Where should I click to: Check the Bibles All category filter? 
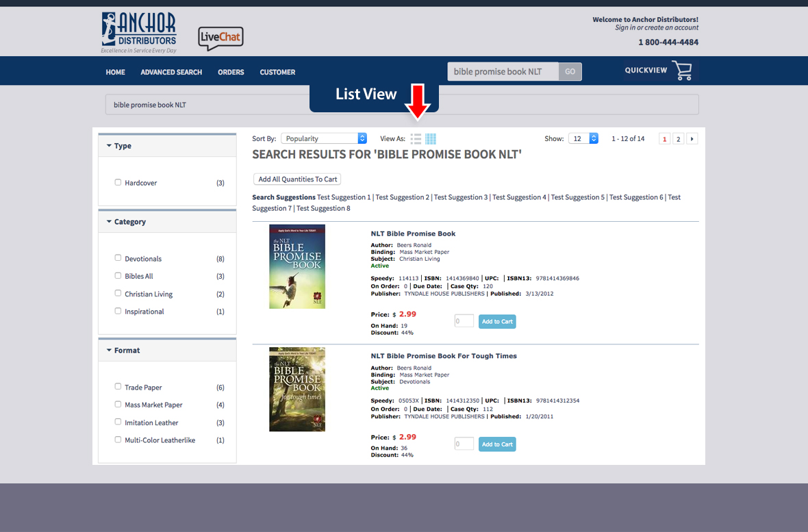(118, 276)
